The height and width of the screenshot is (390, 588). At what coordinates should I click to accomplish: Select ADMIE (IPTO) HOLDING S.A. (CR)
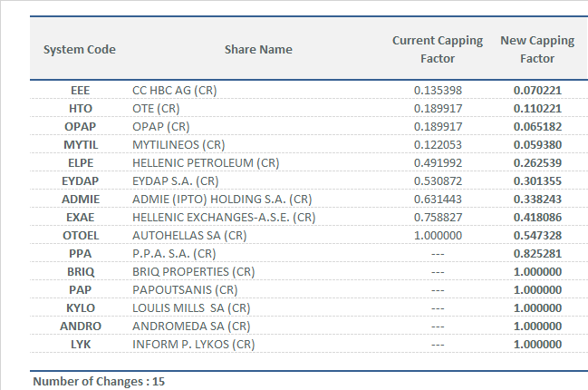tap(222, 200)
